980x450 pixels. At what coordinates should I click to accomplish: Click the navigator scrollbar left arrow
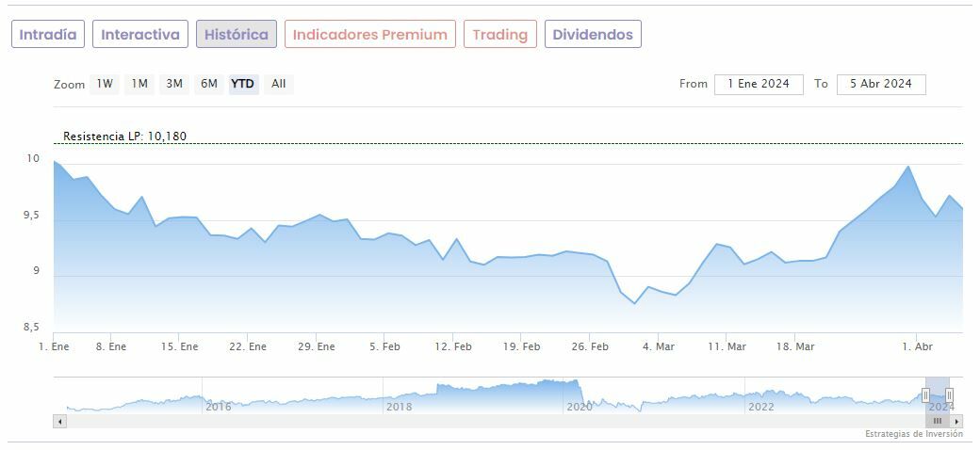pyautogui.click(x=60, y=421)
